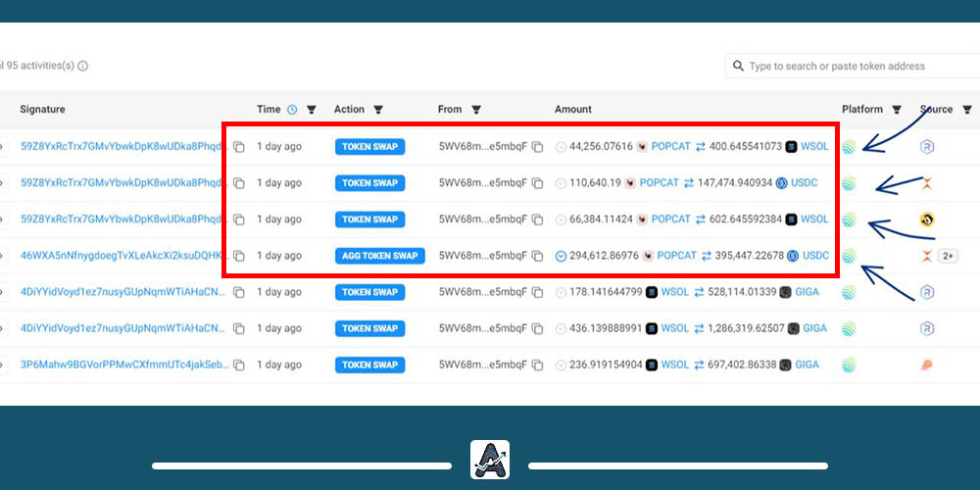
Task: Expand amount details for 110,640.19 POPCAT
Action: pos(561,183)
